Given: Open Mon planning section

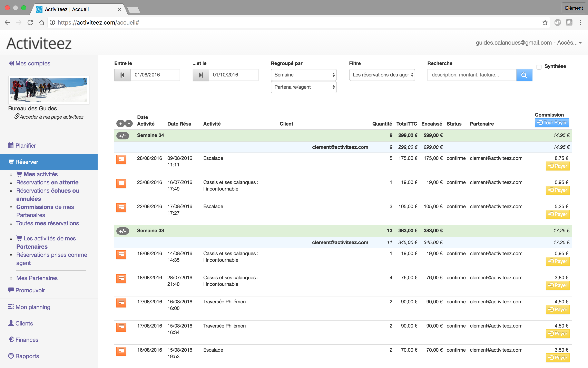Looking at the screenshot, I should tap(29, 307).
